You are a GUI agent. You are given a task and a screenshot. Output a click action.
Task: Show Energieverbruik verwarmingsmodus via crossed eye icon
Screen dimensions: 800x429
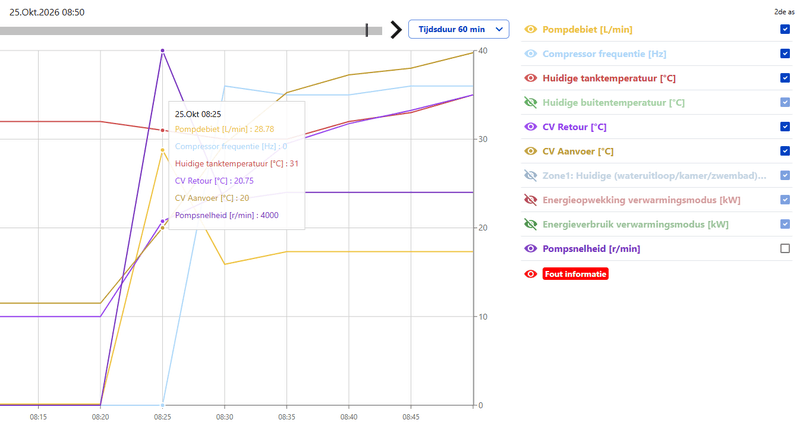coord(531,224)
